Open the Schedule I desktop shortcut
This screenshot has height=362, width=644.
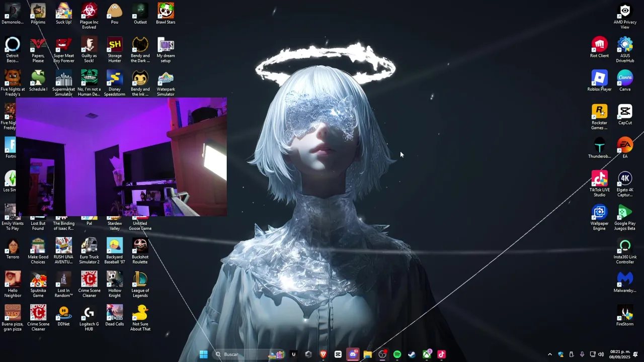click(x=38, y=81)
